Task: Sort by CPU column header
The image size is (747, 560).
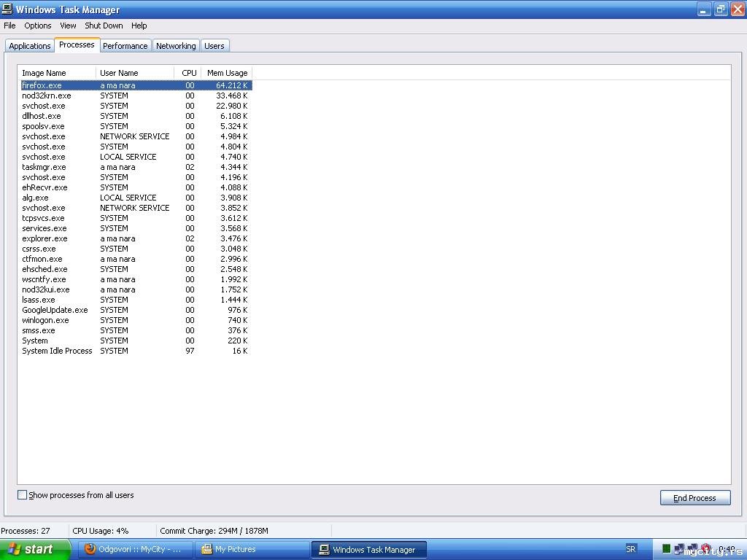Action: click(x=187, y=73)
